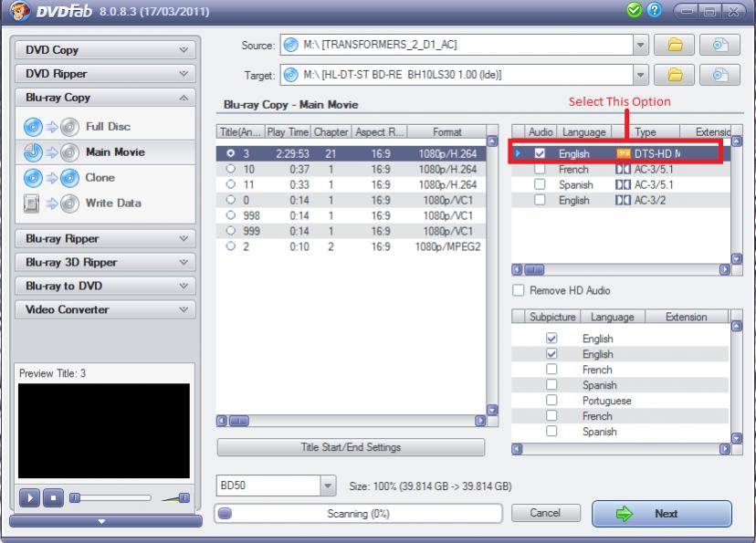
Task: Open the BD50 output size dropdown
Action: (328, 486)
